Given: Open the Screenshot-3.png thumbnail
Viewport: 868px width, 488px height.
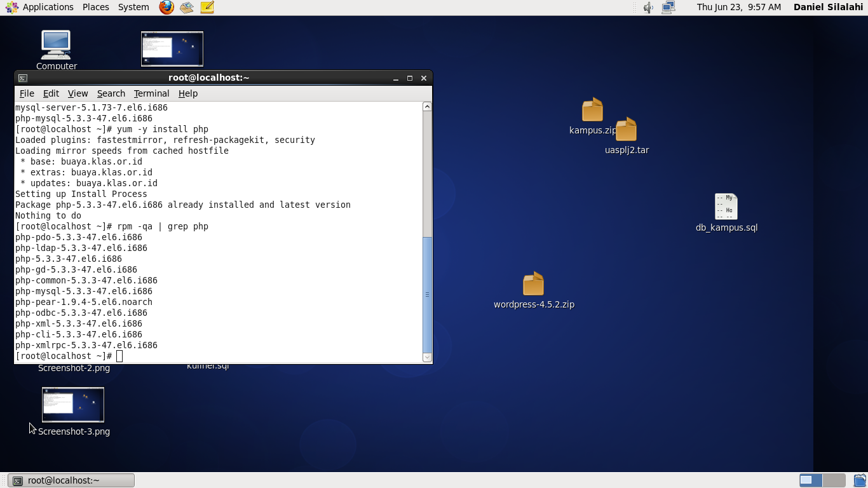Looking at the screenshot, I should [72, 405].
